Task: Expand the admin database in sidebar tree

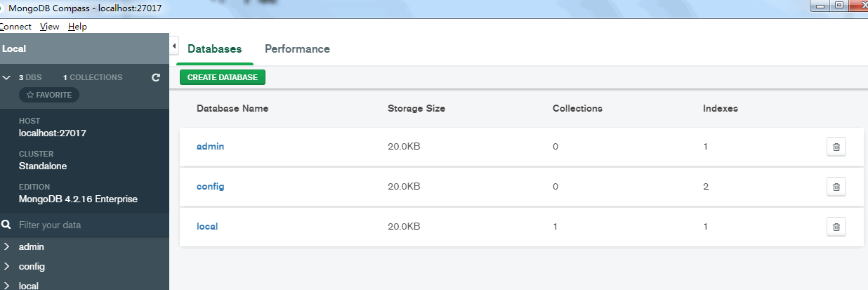Action: 6,247
